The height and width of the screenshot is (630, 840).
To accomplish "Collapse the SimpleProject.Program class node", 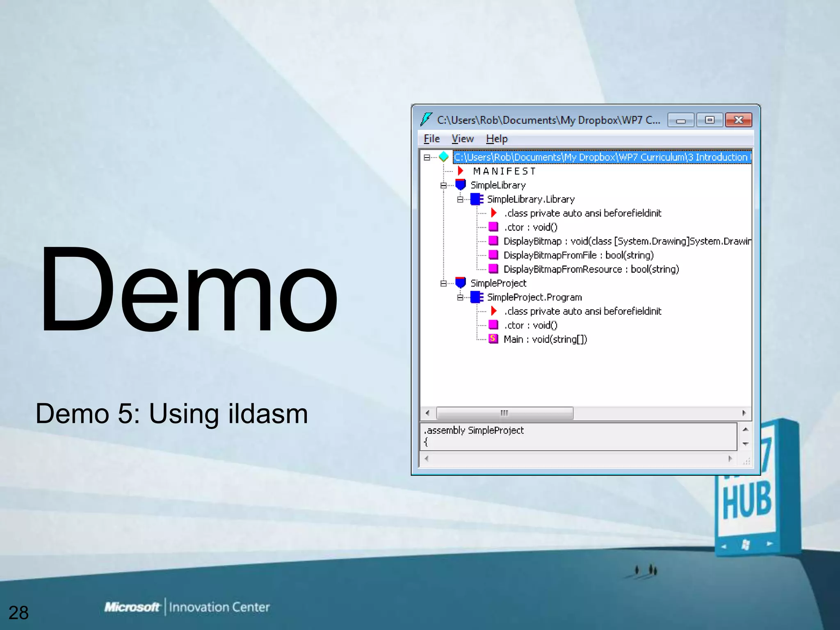I will tap(460, 297).
